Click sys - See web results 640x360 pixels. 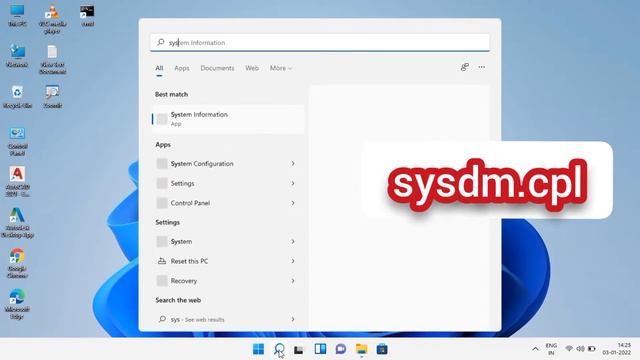pos(220,319)
